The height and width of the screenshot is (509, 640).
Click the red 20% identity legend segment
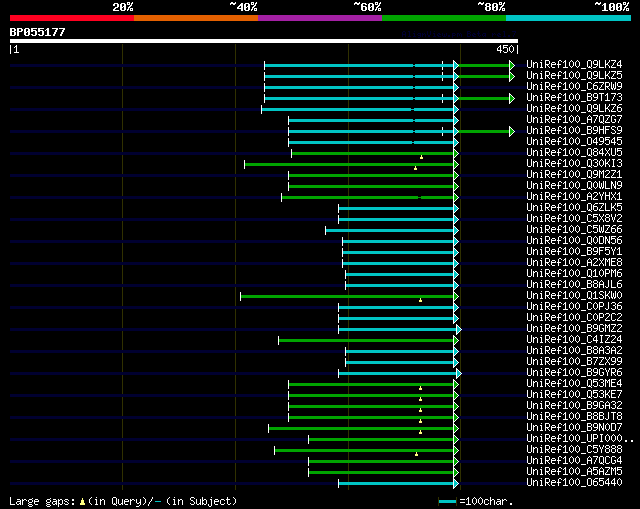(x=72, y=18)
